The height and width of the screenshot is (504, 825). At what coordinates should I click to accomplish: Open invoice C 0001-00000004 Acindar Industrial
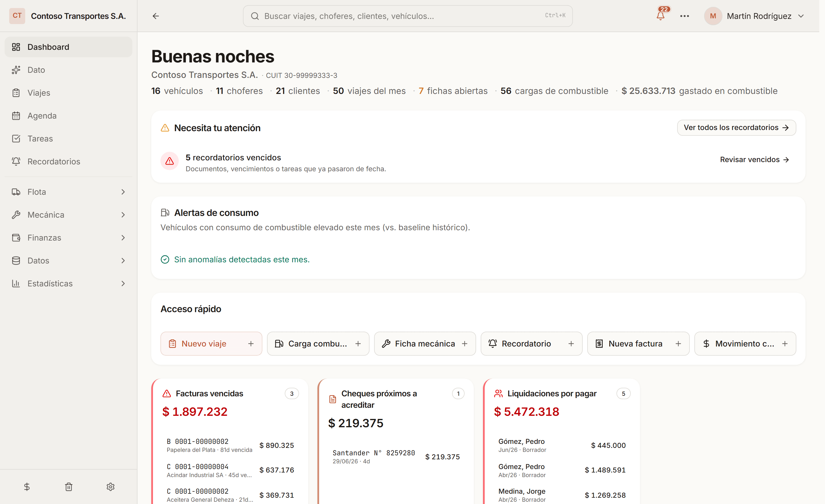pyautogui.click(x=230, y=470)
